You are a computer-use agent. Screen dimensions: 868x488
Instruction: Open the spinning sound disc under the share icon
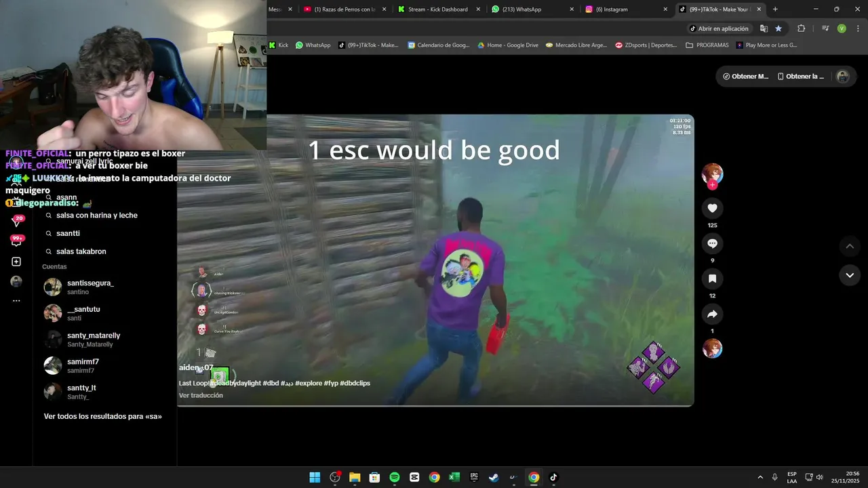712,348
